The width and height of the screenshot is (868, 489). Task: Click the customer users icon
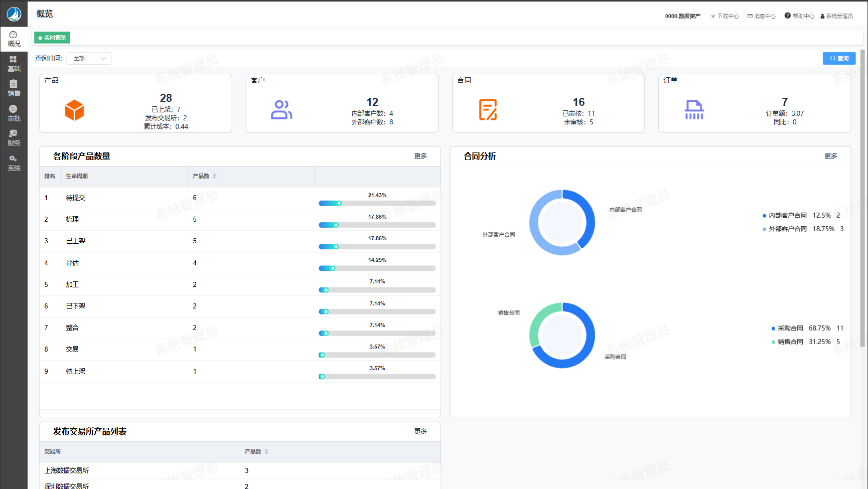[x=281, y=110]
